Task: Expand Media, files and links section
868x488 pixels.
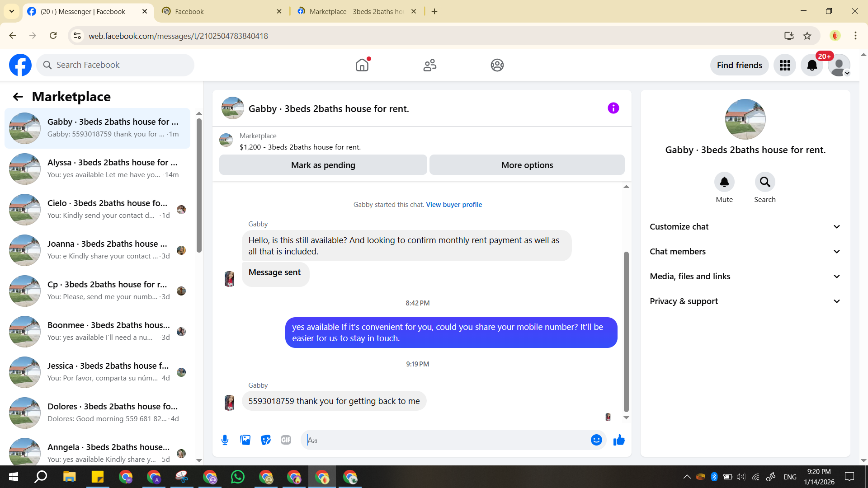Action: pyautogui.click(x=745, y=277)
